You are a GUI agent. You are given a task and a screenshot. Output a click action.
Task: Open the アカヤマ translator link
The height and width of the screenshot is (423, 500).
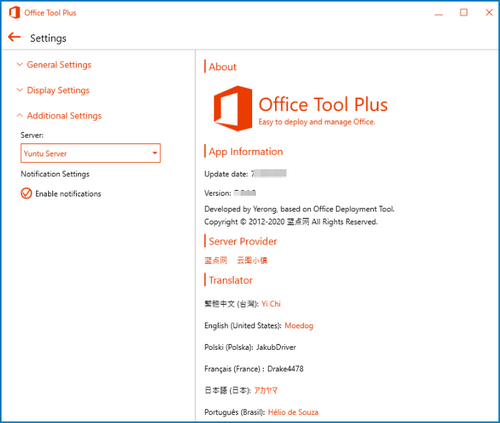click(266, 390)
